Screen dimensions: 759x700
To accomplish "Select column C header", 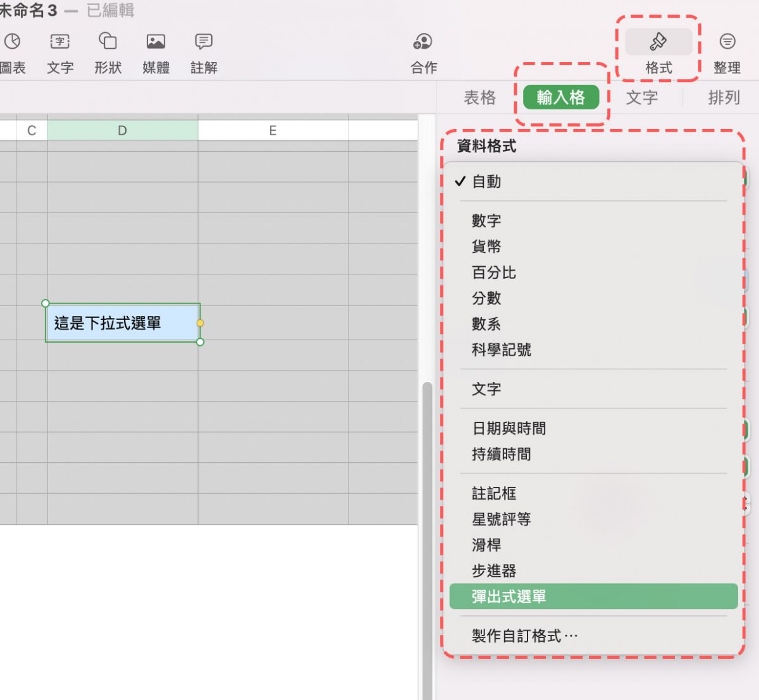I will point(32,130).
